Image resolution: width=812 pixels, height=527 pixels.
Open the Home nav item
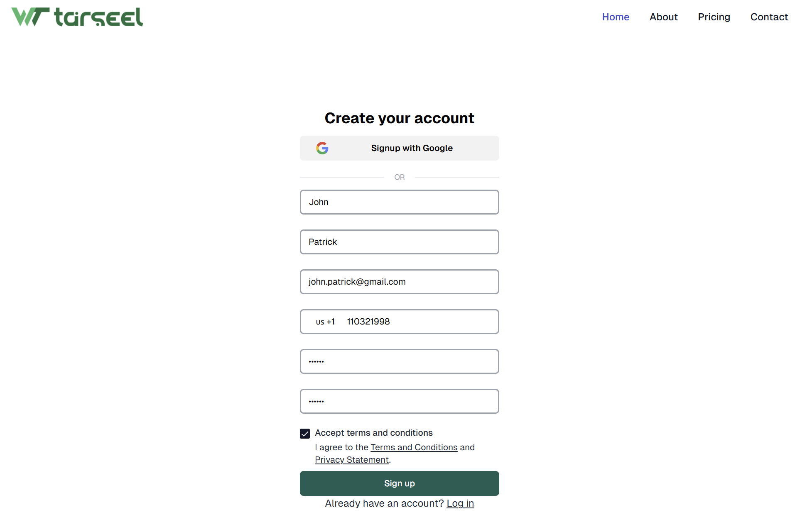coord(616,17)
